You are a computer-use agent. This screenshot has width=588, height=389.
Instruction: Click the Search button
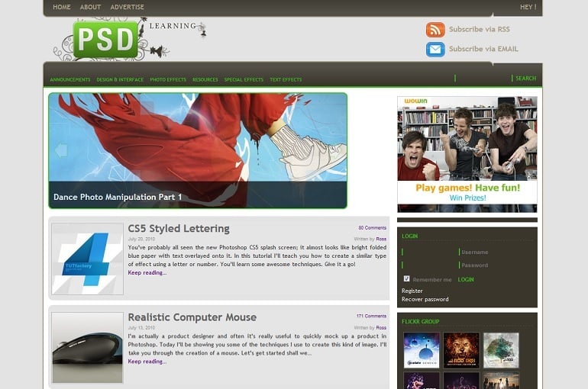[x=525, y=79]
